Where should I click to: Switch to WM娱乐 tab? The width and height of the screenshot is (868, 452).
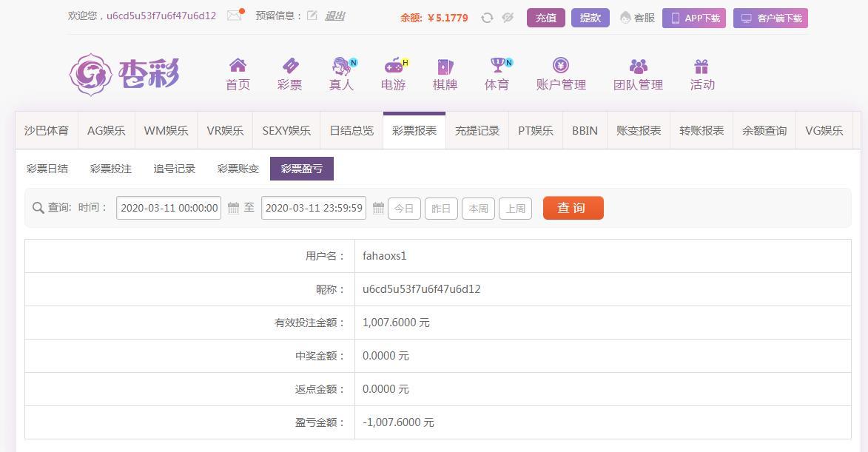[x=166, y=130]
